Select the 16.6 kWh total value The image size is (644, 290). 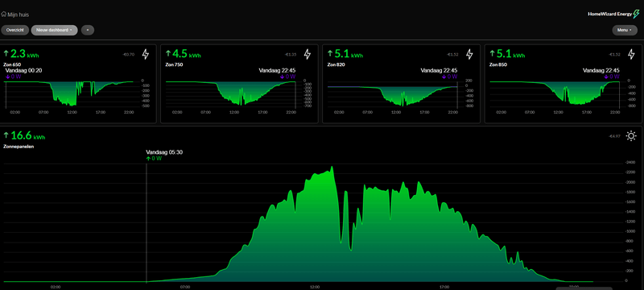pos(28,135)
